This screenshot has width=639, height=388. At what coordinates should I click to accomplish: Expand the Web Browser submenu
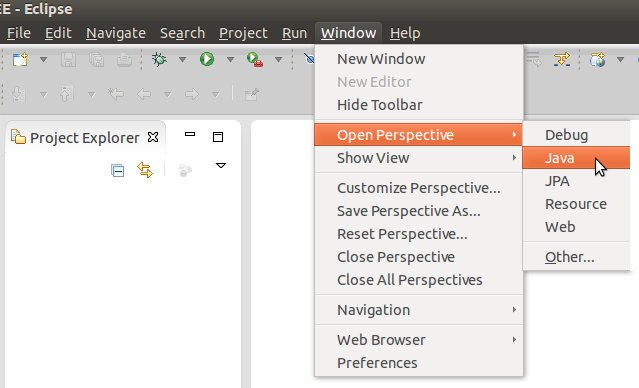[x=419, y=340]
